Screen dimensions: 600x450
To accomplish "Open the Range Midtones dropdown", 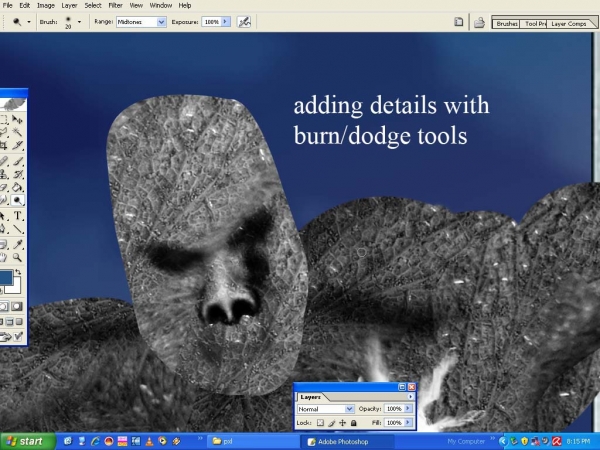I will click(141, 22).
